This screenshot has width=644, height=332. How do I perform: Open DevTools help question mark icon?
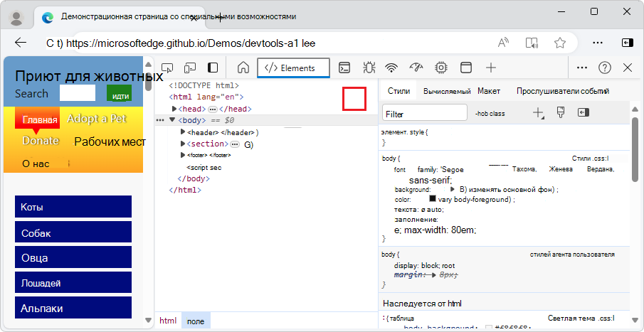pyautogui.click(x=605, y=68)
